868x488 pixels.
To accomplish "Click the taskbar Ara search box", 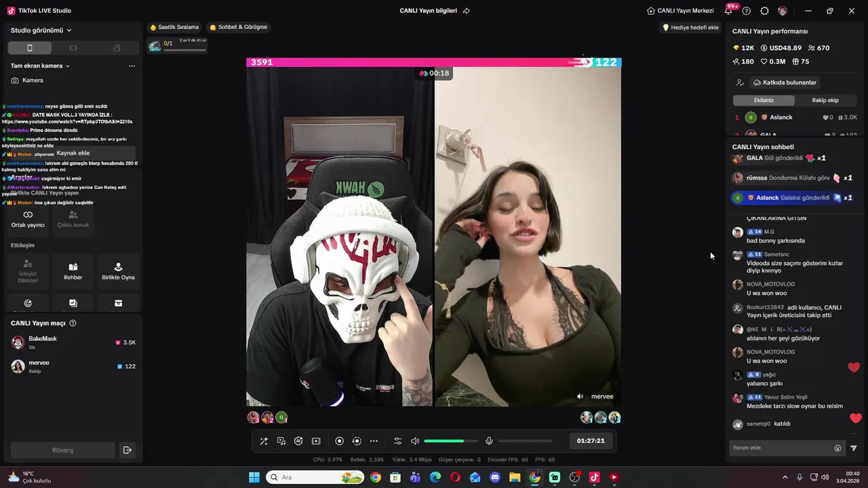I will pyautogui.click(x=315, y=477).
